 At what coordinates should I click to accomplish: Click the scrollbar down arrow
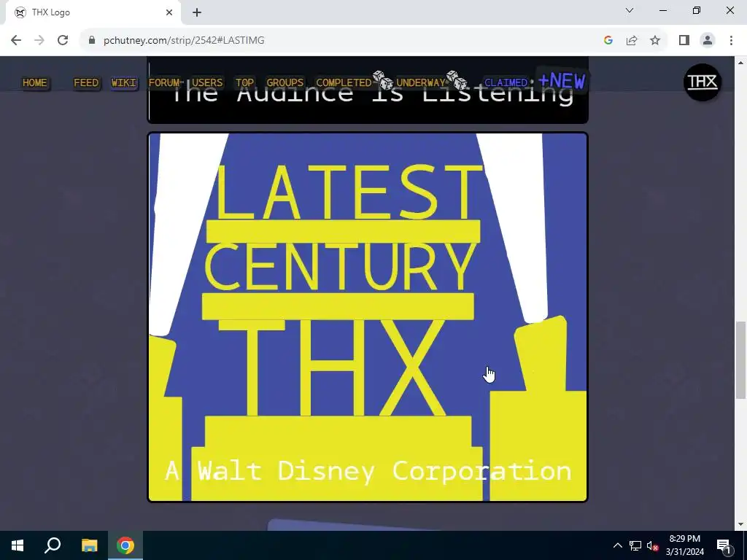(x=741, y=524)
